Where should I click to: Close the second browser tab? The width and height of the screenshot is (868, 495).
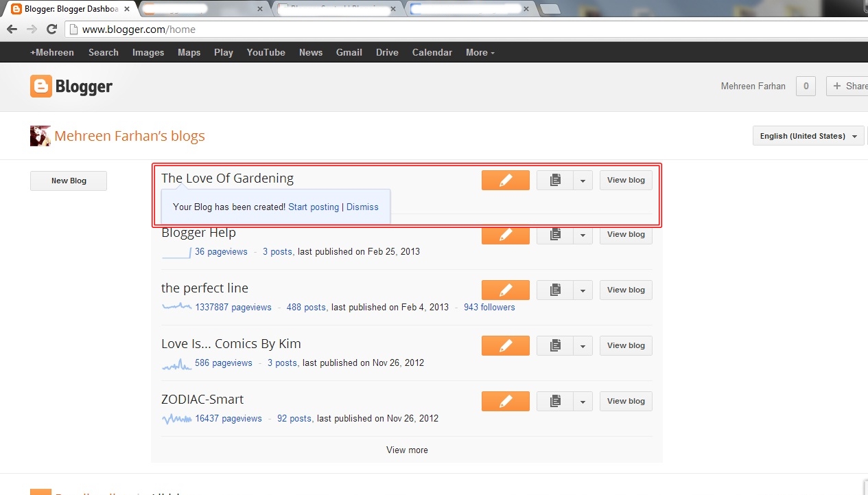coord(259,10)
